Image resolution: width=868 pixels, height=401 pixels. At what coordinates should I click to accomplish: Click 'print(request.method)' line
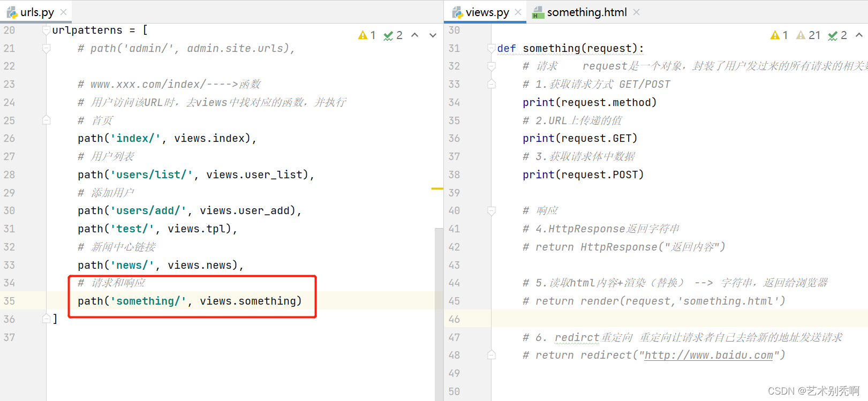[590, 102]
